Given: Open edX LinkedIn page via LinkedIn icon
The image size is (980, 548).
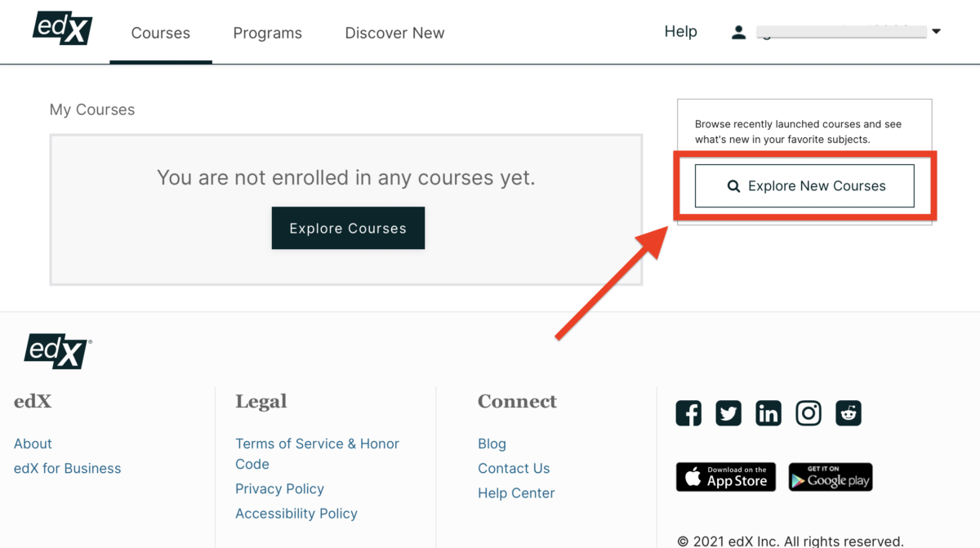Looking at the screenshot, I should (768, 413).
